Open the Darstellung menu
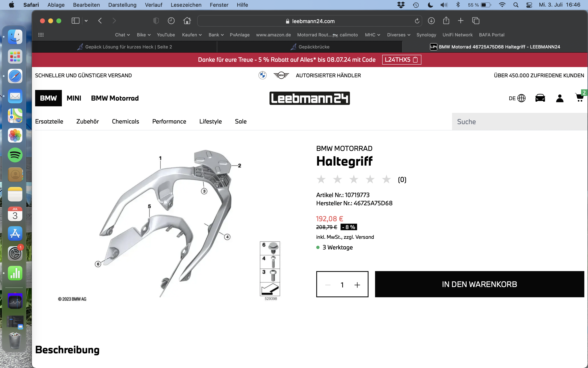Viewport: 588px width, 368px height. click(x=122, y=5)
